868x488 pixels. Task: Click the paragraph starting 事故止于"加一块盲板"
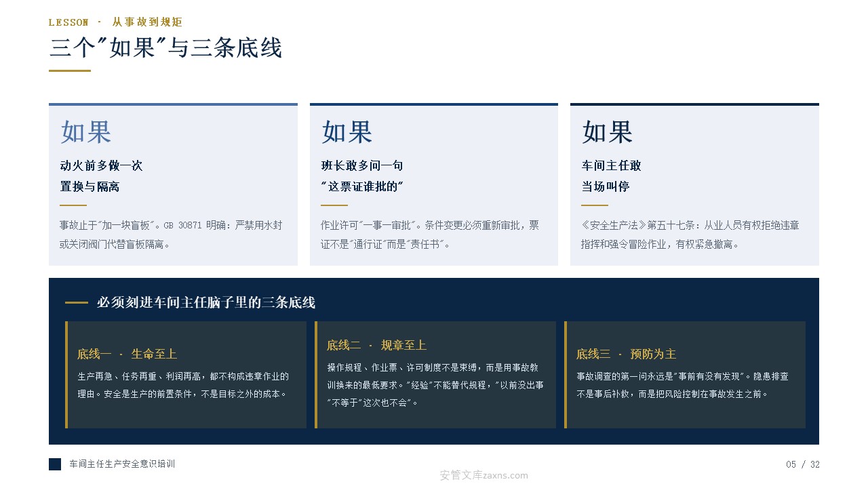(171, 235)
